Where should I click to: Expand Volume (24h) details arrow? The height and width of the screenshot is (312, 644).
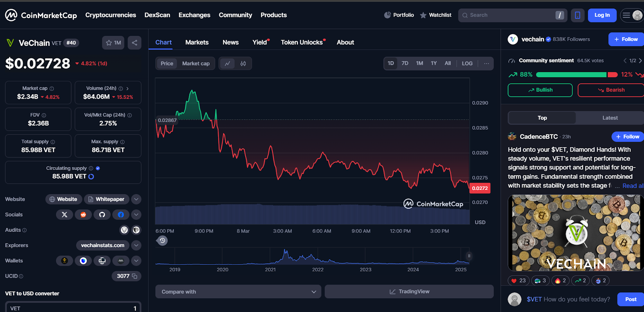pyautogui.click(x=128, y=89)
